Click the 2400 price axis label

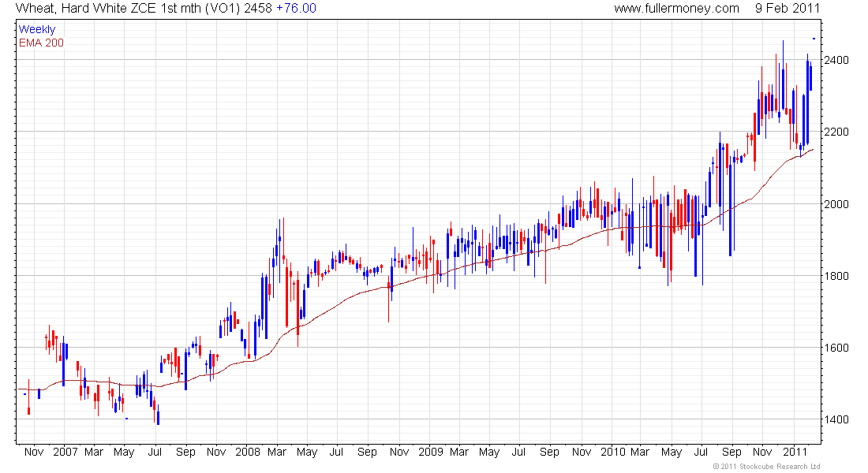pos(836,60)
